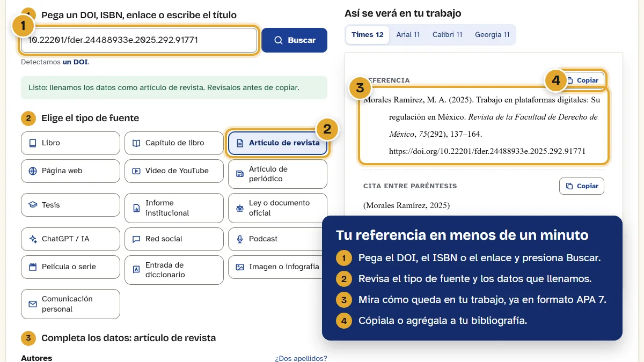Click the ChatGPT / IA sparkle icon
Screen dimensions: 644x362
click(33, 239)
